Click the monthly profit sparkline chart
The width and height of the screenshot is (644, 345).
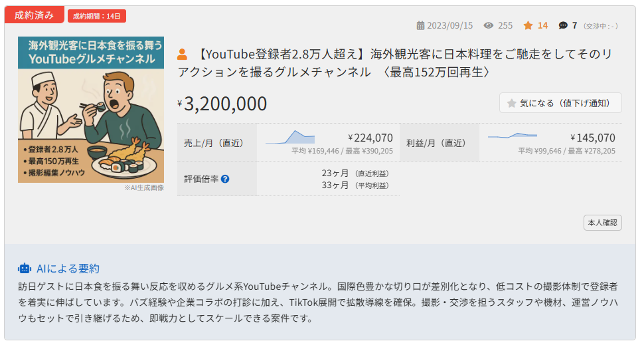click(512, 136)
